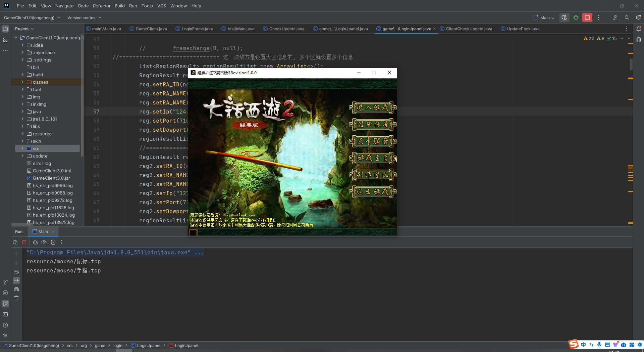Open the Notifications bell panel
This screenshot has width=644, height=352.
tap(638, 29)
